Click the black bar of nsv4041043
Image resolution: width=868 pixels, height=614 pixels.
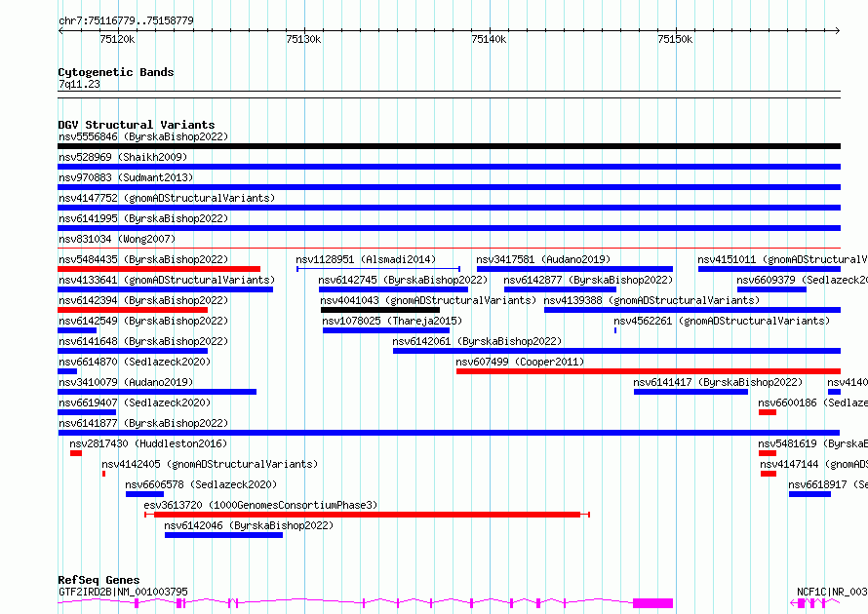pyautogui.click(x=380, y=310)
